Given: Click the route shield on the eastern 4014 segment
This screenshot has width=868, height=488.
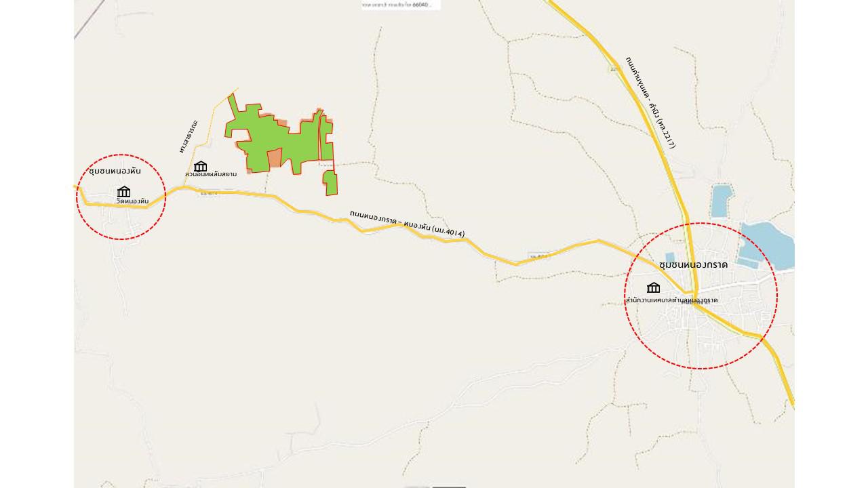Looking at the screenshot, I should [x=539, y=256].
